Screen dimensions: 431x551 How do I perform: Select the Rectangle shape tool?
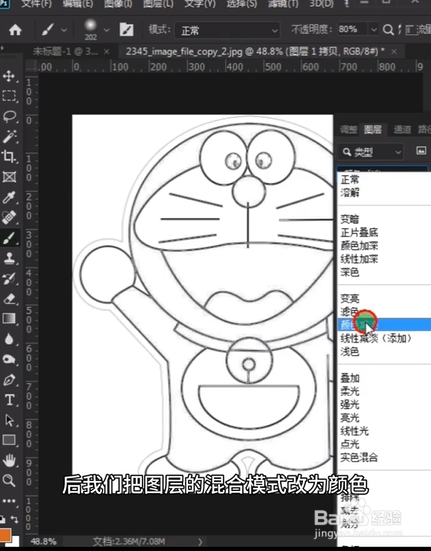9,440
